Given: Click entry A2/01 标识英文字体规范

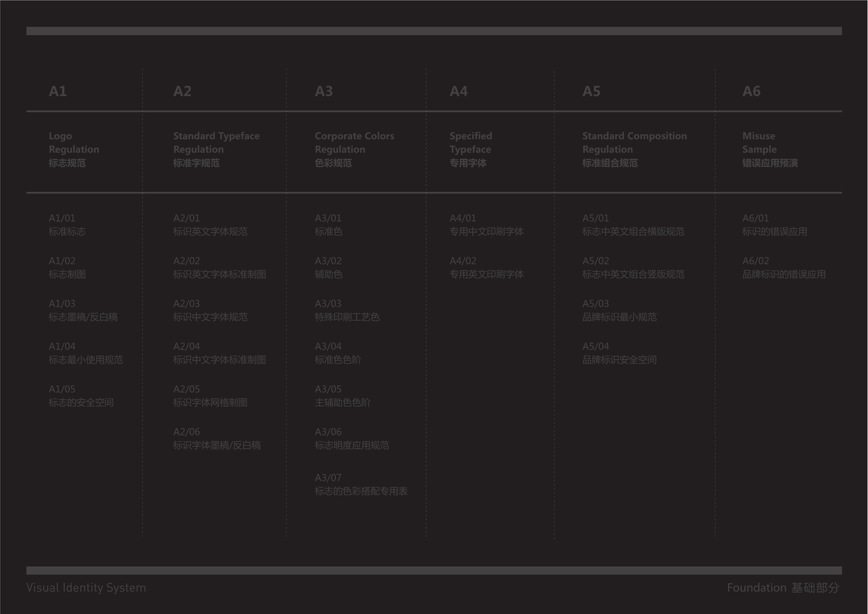Looking at the screenshot, I should point(210,225).
